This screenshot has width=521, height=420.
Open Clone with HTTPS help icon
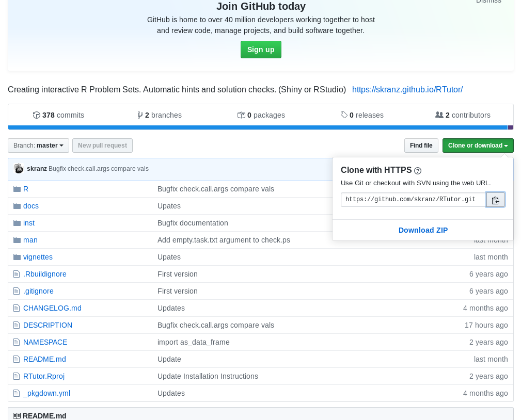pyautogui.click(x=418, y=171)
